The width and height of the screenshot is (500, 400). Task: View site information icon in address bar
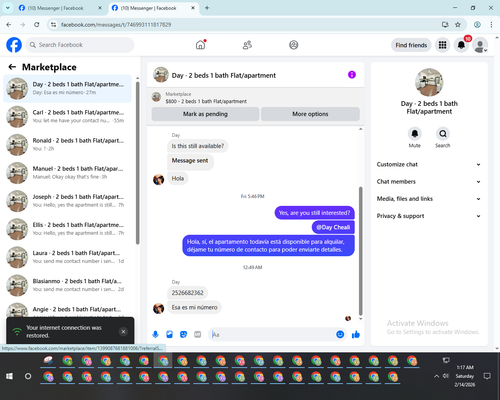point(53,25)
